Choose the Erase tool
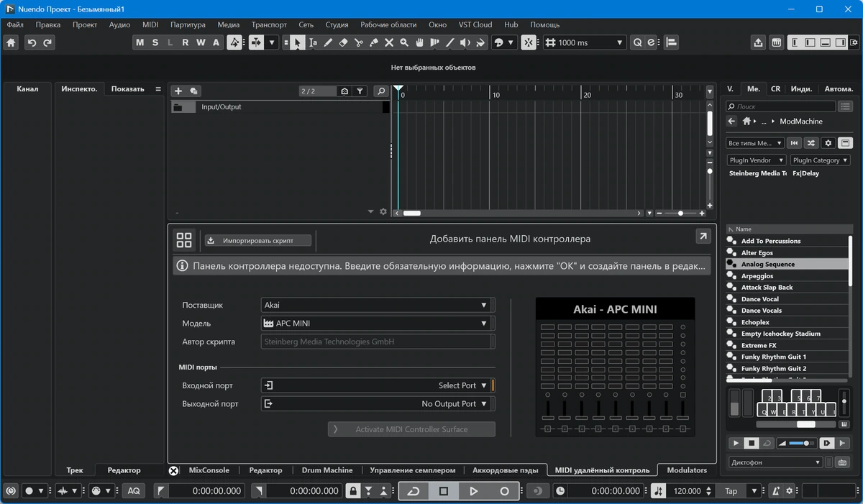The height and width of the screenshot is (504, 863). (x=343, y=42)
